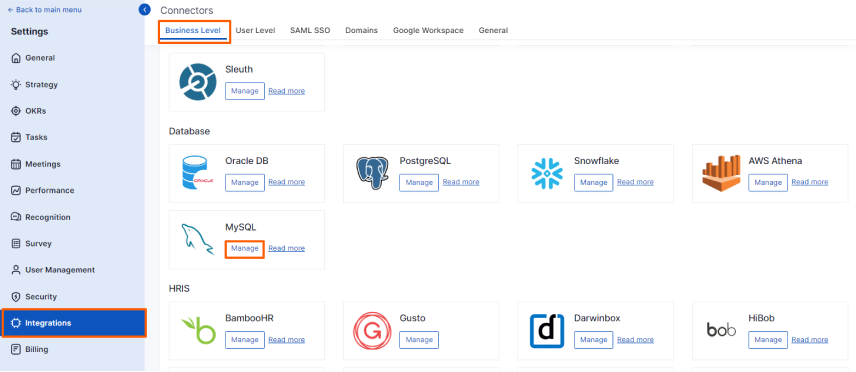856x372 pixels.
Task: Click the PostgreSQL elephant logo
Action: click(x=372, y=173)
